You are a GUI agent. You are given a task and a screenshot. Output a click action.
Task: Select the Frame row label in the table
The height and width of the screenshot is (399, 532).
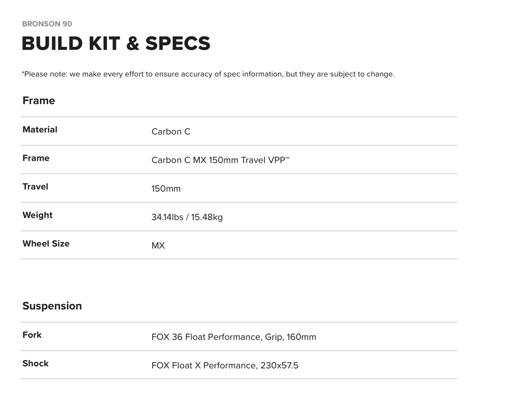point(36,158)
